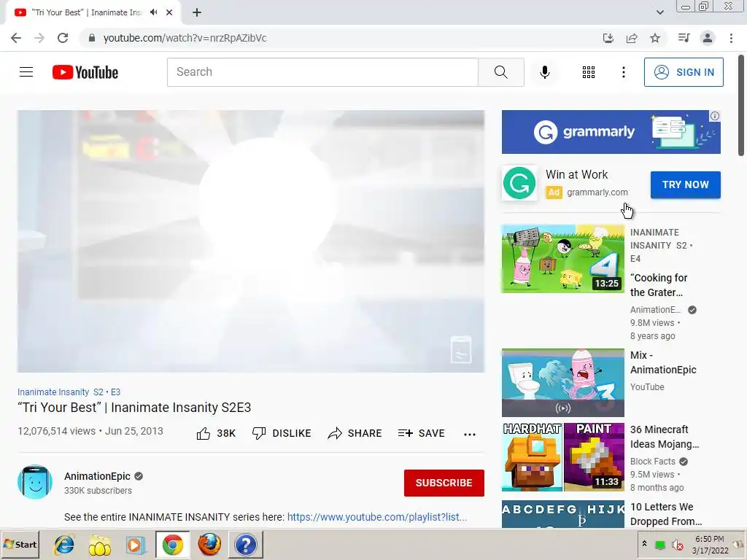This screenshot has width=747, height=560.
Task: View site information lock icon
Action: pyautogui.click(x=92, y=38)
